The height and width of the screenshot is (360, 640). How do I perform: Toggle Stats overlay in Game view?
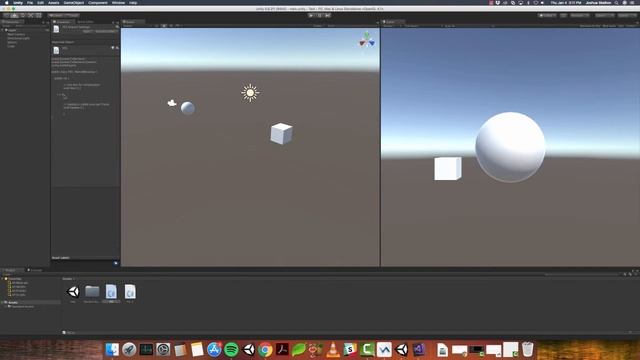tap(621, 26)
